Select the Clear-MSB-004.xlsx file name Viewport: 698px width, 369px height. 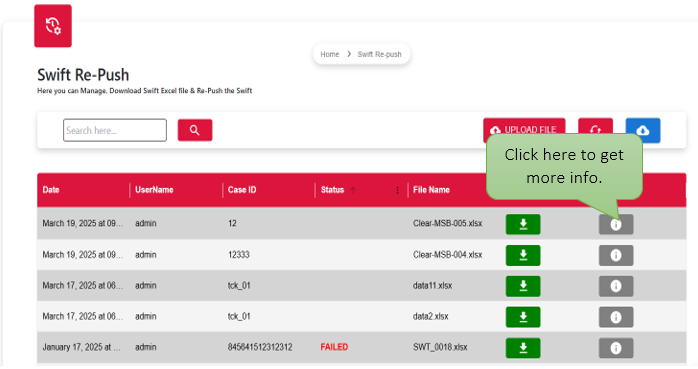[447, 255]
